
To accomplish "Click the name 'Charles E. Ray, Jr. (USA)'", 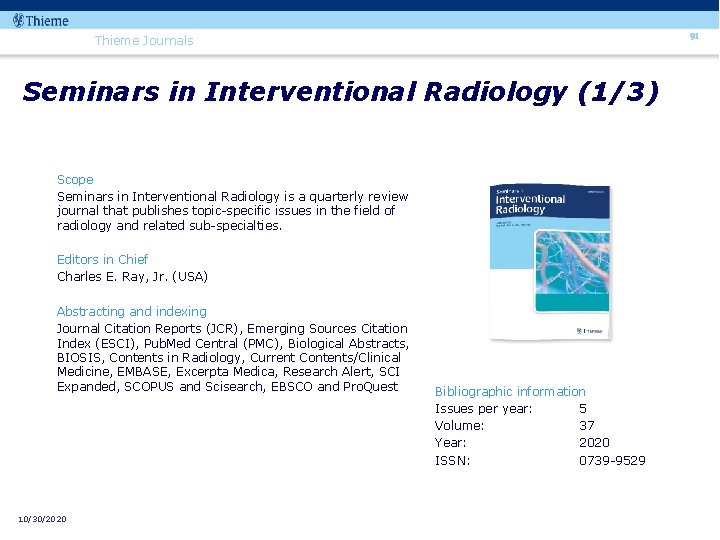I will 132,276.
